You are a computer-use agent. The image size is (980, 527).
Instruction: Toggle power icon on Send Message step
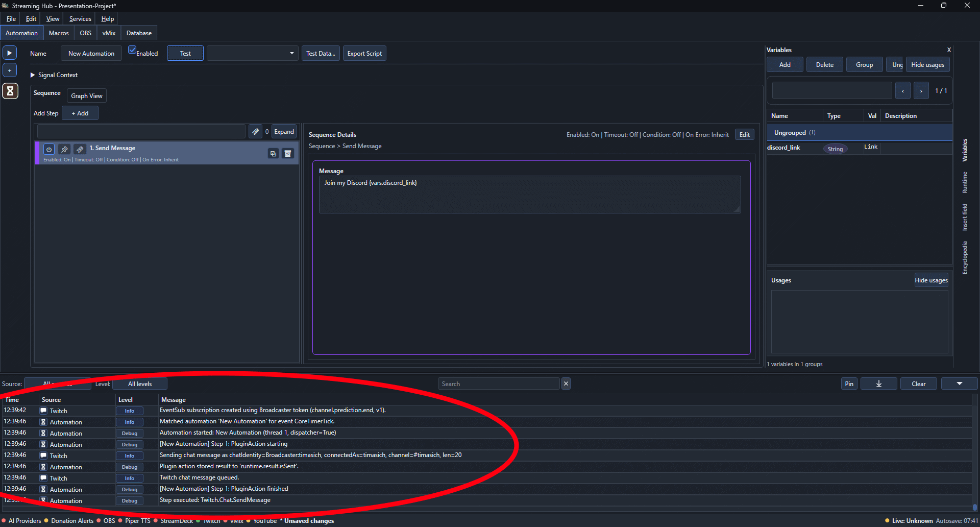point(49,149)
